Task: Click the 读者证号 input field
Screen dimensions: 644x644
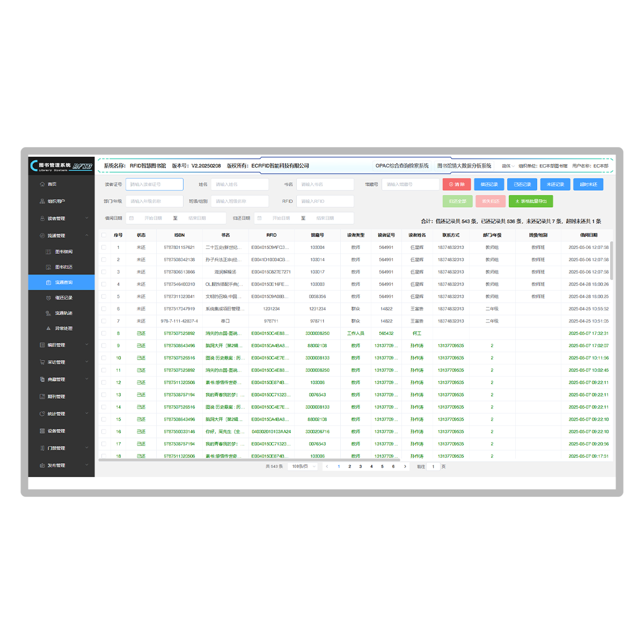Action: point(155,185)
